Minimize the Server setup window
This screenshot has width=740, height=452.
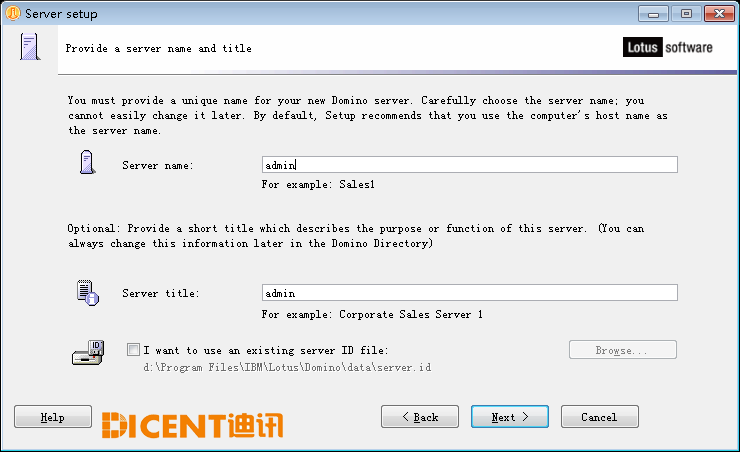pyautogui.click(x=653, y=14)
